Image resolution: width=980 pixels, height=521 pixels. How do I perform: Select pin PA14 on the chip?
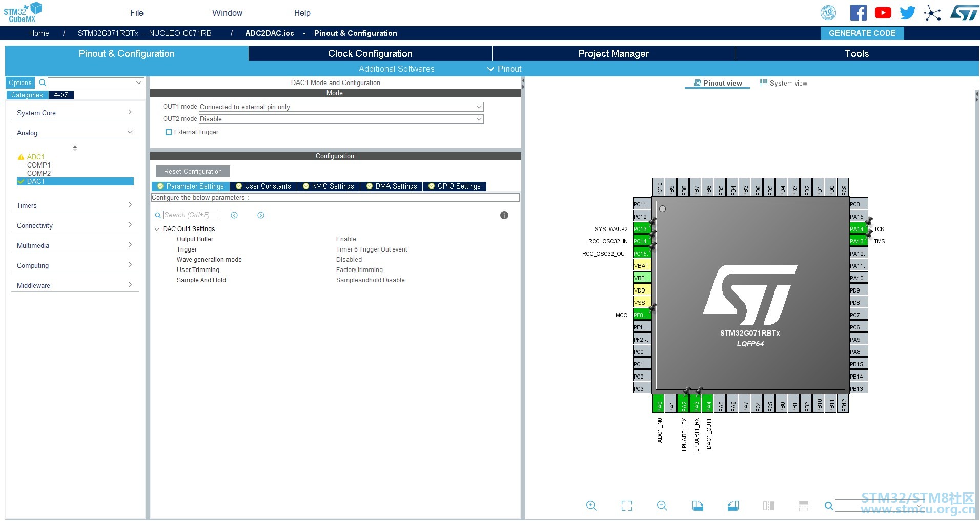[859, 228]
